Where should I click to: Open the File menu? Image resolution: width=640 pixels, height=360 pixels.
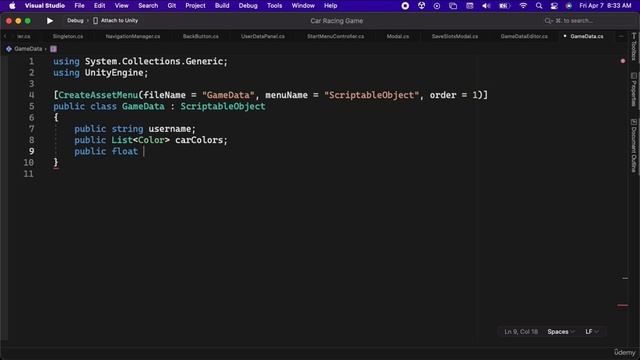[80, 6]
